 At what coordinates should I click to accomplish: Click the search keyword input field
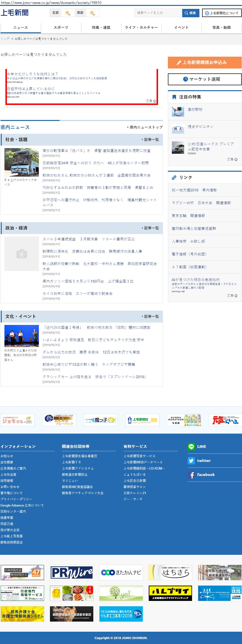[158, 13]
